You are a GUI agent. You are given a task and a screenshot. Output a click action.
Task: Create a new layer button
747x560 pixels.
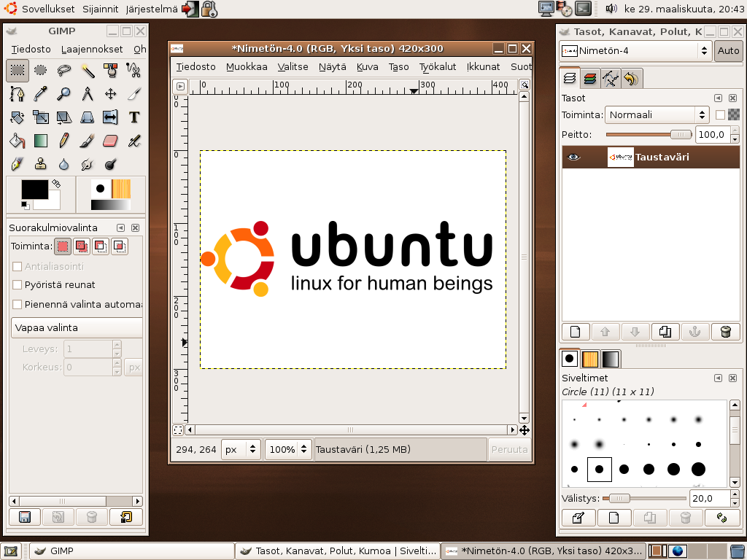(576, 332)
